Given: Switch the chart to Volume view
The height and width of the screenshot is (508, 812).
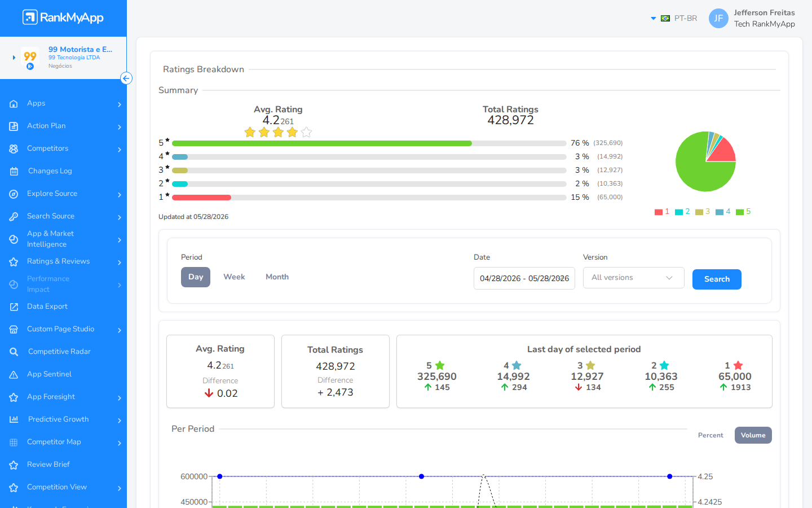Looking at the screenshot, I should click(x=753, y=435).
